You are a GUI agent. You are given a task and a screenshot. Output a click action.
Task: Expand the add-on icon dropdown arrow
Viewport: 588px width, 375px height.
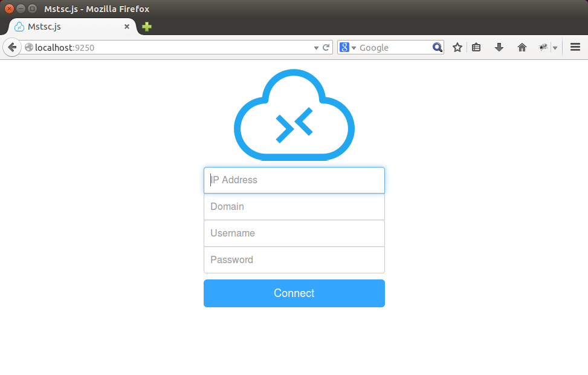pyautogui.click(x=555, y=48)
